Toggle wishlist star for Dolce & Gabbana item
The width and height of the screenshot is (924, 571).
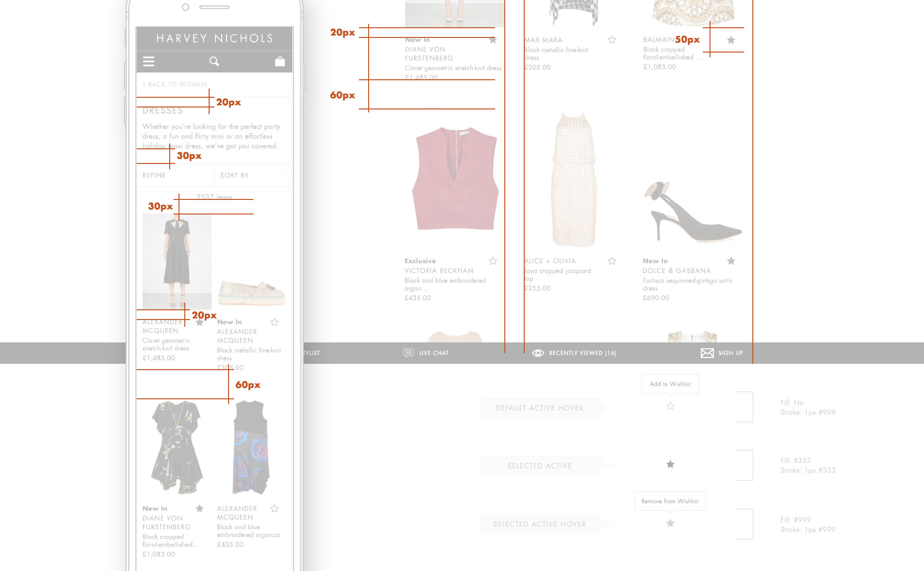pos(731,261)
